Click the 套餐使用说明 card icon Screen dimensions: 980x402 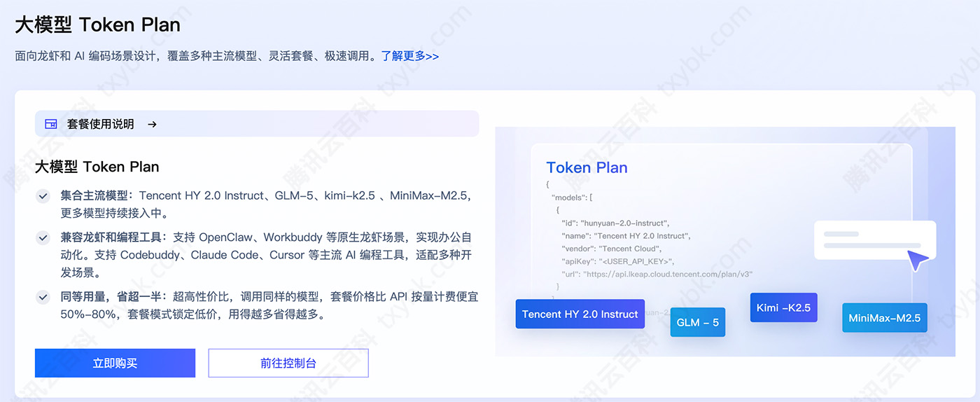(x=51, y=124)
